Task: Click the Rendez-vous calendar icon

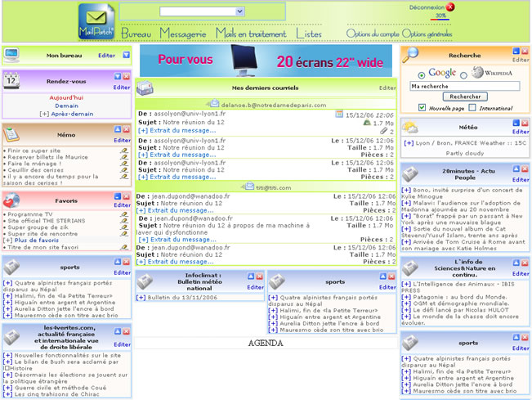Action: (11, 82)
